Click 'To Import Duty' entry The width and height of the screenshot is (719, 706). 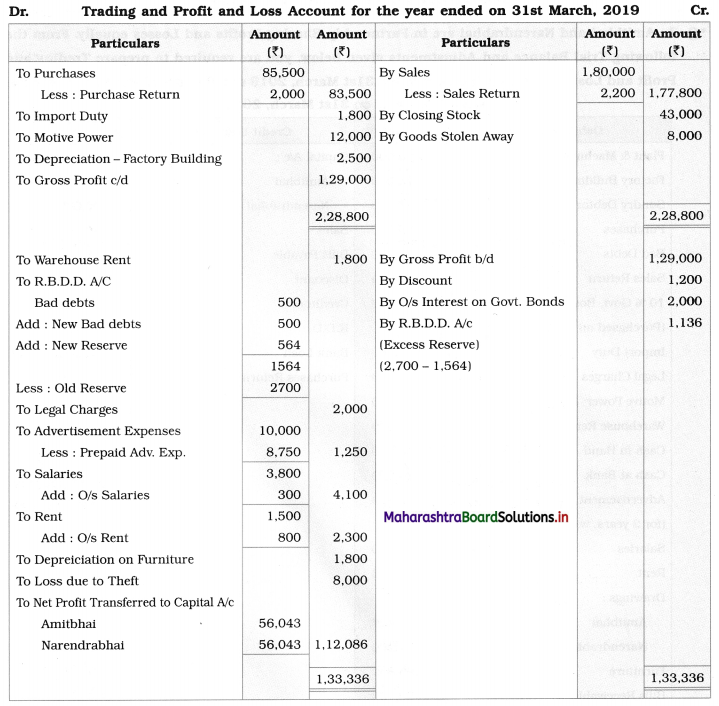coord(61,116)
